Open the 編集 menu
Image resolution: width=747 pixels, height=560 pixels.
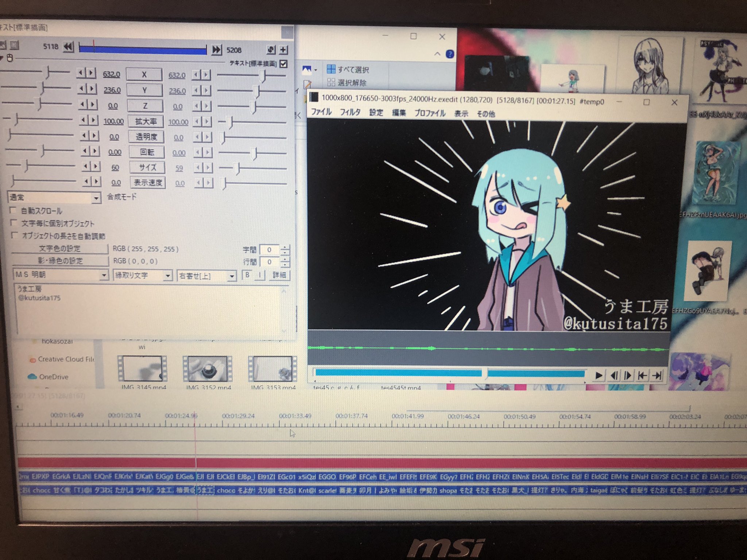399,113
